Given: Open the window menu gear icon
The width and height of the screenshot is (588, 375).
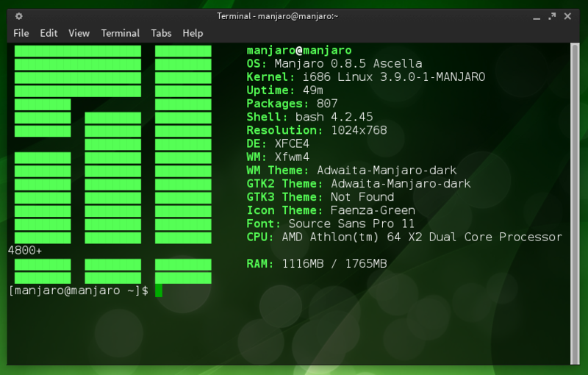Looking at the screenshot, I should pyautogui.click(x=19, y=16).
